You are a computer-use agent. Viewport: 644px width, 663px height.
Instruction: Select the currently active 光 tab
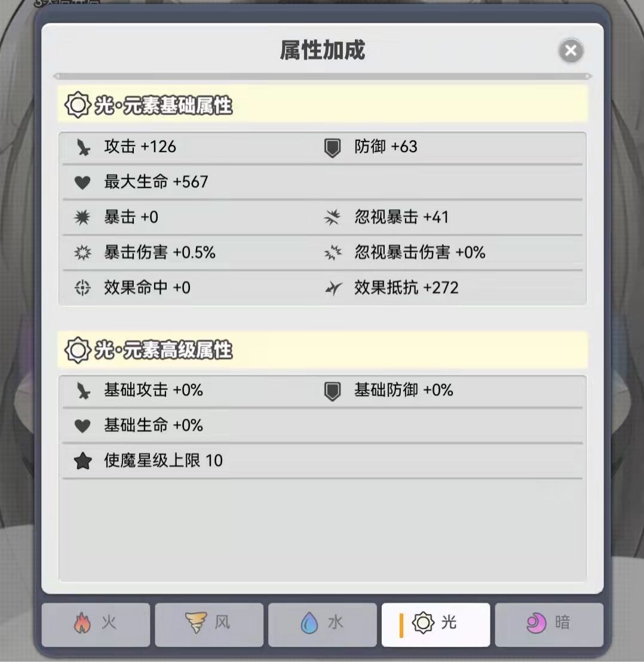point(436,625)
